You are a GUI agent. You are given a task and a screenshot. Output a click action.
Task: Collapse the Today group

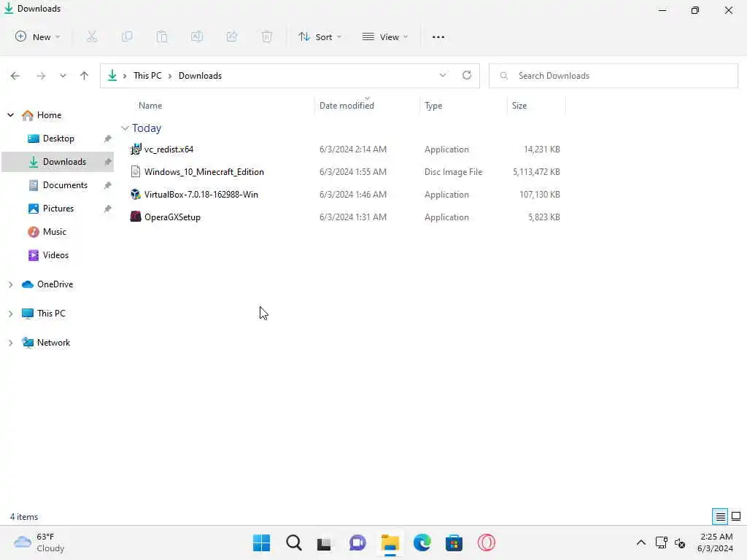tap(125, 128)
